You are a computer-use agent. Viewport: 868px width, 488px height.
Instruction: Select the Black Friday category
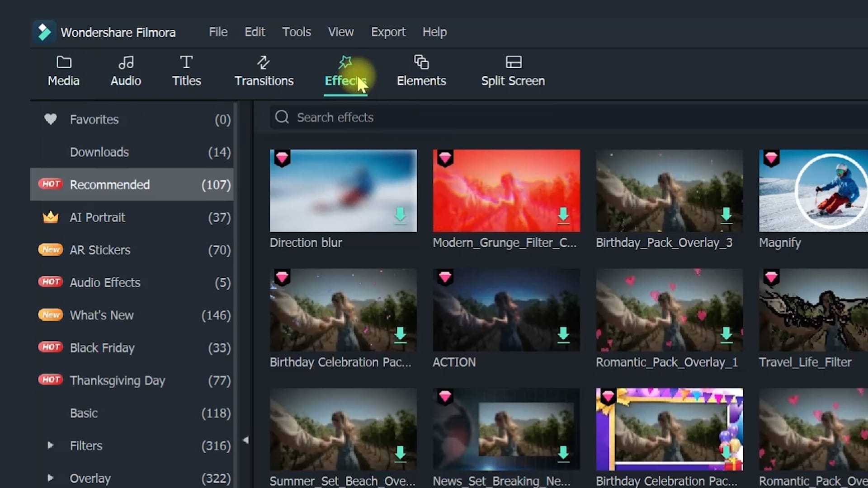pos(102,347)
